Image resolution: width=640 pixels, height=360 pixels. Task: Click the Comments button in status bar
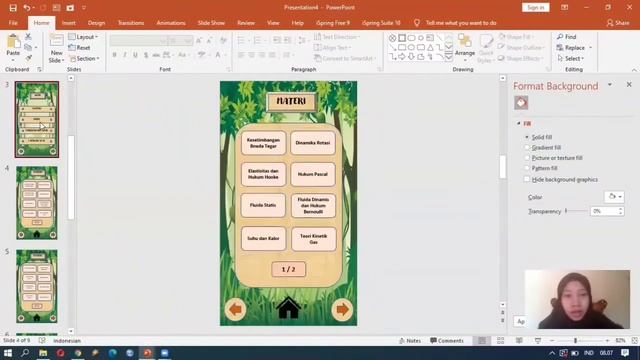pyautogui.click(x=447, y=341)
